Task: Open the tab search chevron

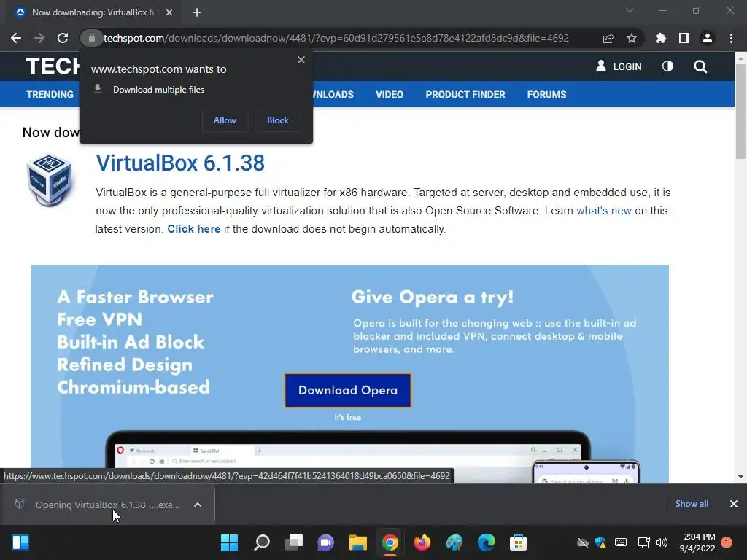Action: coord(630,10)
